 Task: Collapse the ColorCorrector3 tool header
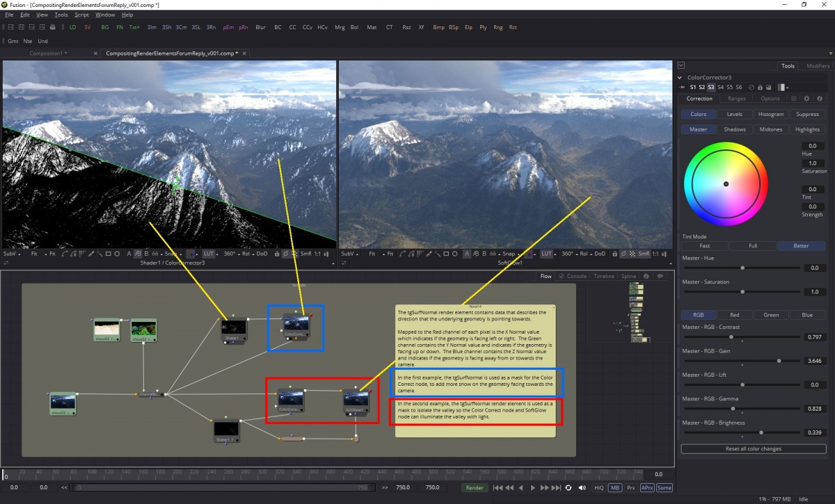[x=681, y=77]
